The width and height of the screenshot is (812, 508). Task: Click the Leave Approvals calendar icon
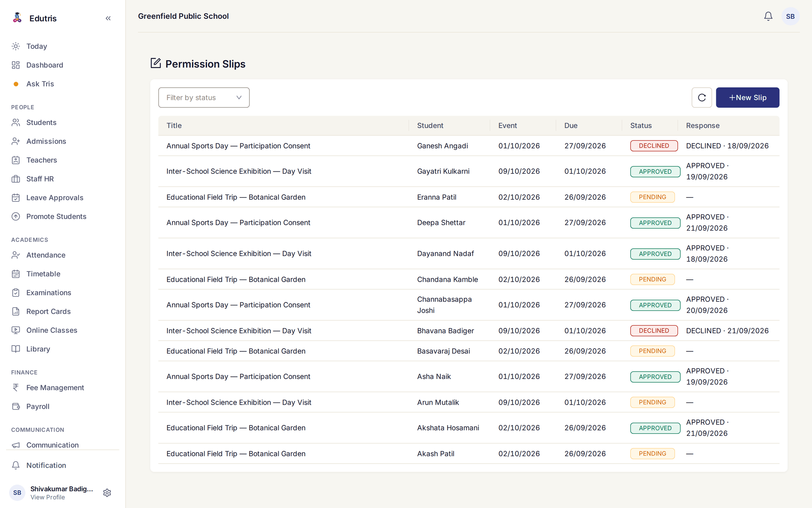point(16,198)
